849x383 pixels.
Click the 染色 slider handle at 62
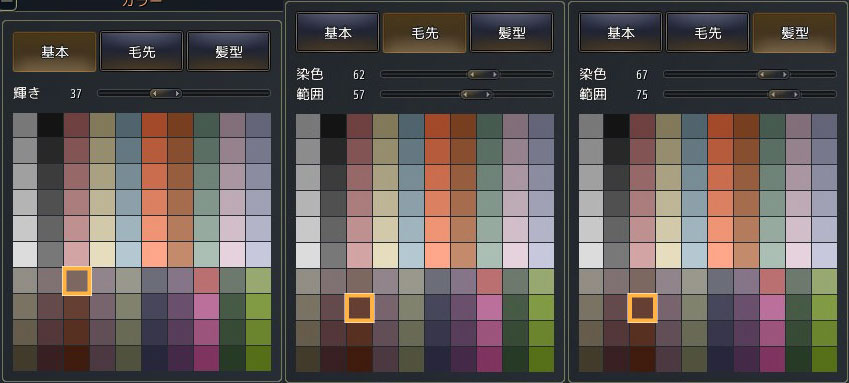(x=484, y=74)
